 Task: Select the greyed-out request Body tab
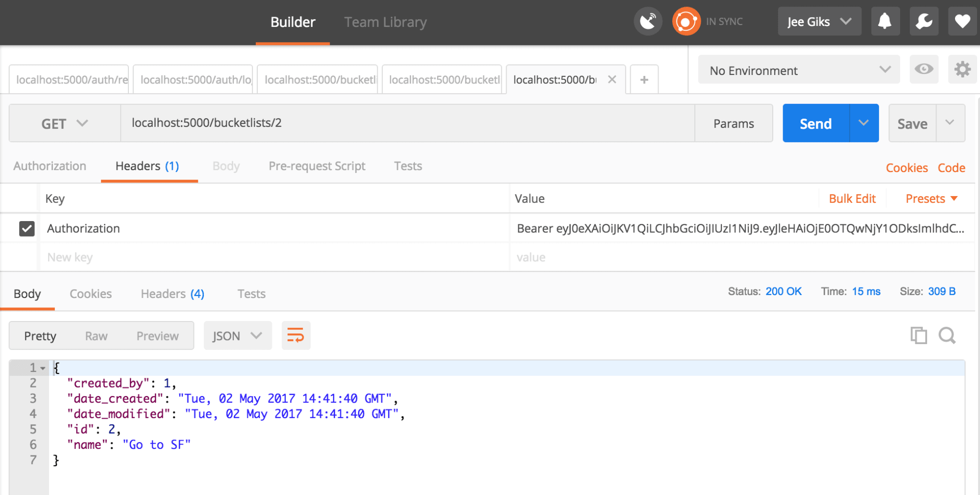point(226,166)
